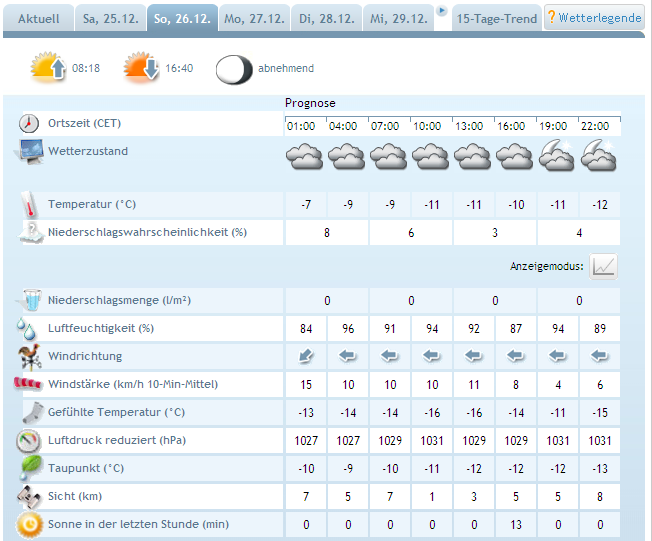Click the water drops icon for Luftfeuchtigkeit
The width and height of the screenshot is (652, 541).
click(27, 329)
